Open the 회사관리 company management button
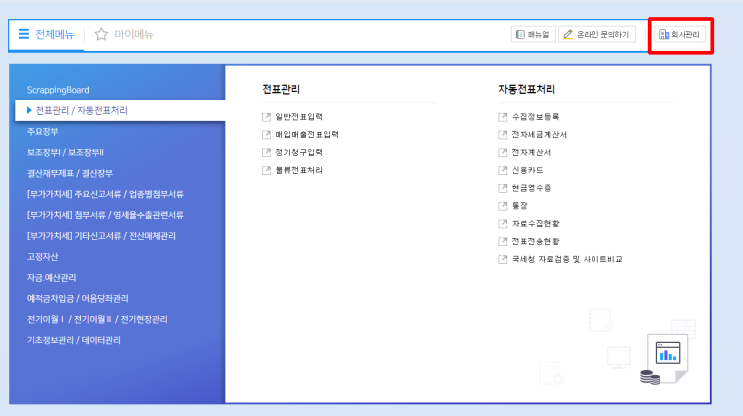The width and height of the screenshot is (743, 416). tap(680, 34)
